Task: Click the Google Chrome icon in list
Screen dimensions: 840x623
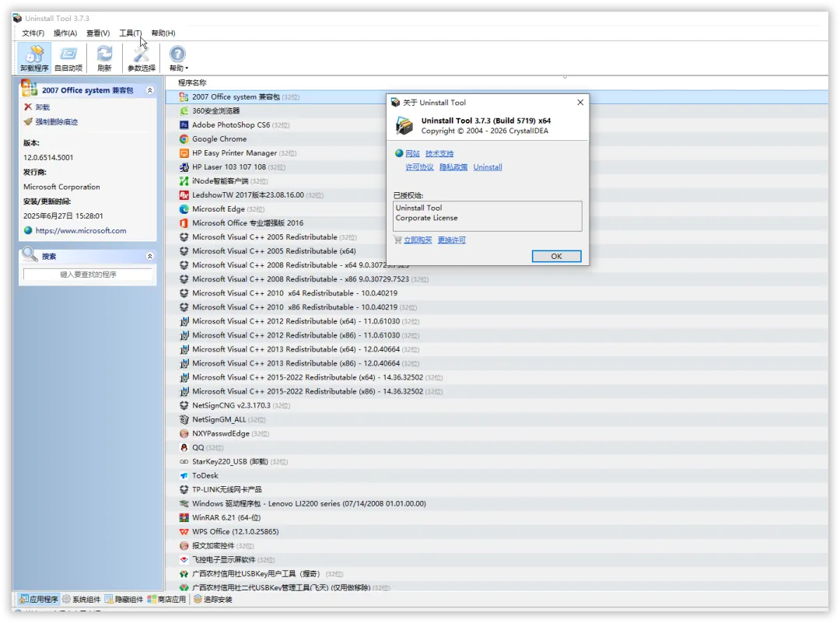Action: click(184, 138)
